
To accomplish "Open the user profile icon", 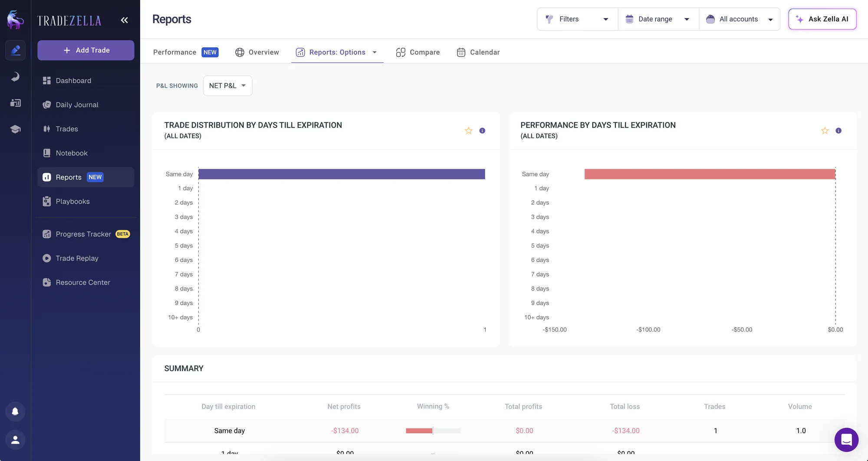I will [15, 440].
